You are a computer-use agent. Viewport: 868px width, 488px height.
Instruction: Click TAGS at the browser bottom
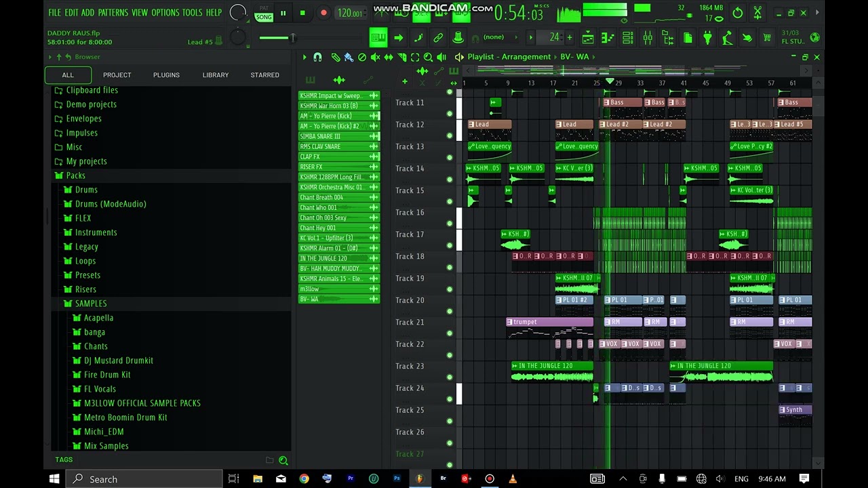[x=64, y=460]
